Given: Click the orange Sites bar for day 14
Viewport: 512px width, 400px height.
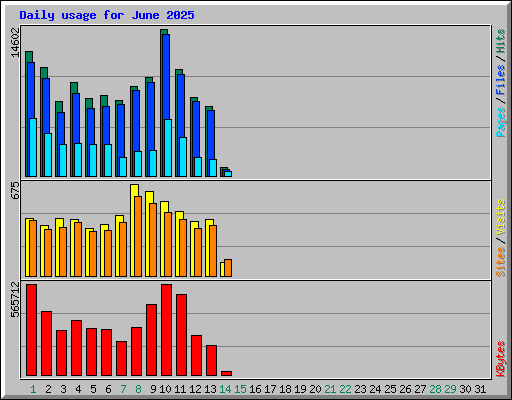Looking at the screenshot, I should [x=228, y=268].
